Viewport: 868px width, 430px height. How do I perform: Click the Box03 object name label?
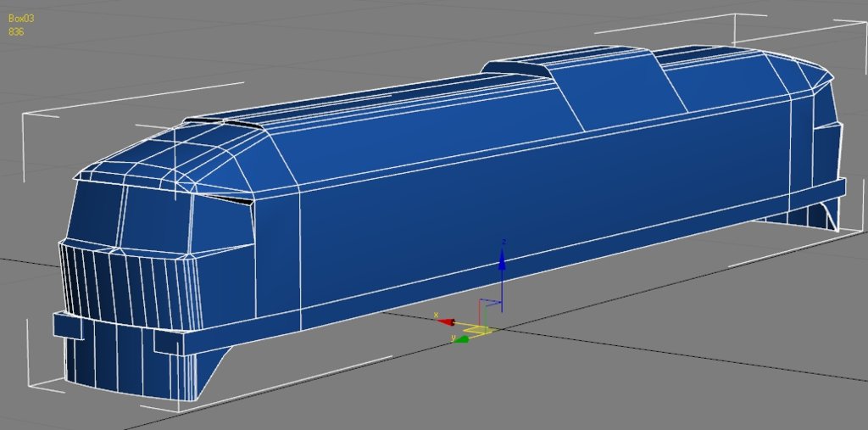coord(22,18)
